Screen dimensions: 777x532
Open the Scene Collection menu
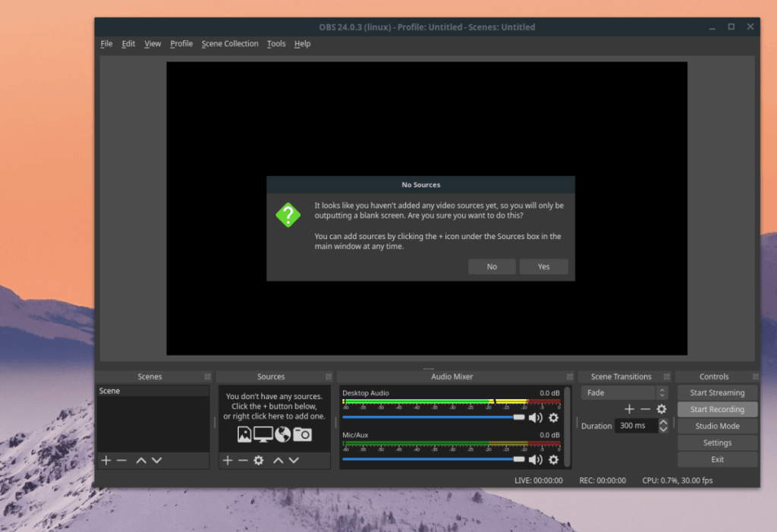[x=230, y=43]
